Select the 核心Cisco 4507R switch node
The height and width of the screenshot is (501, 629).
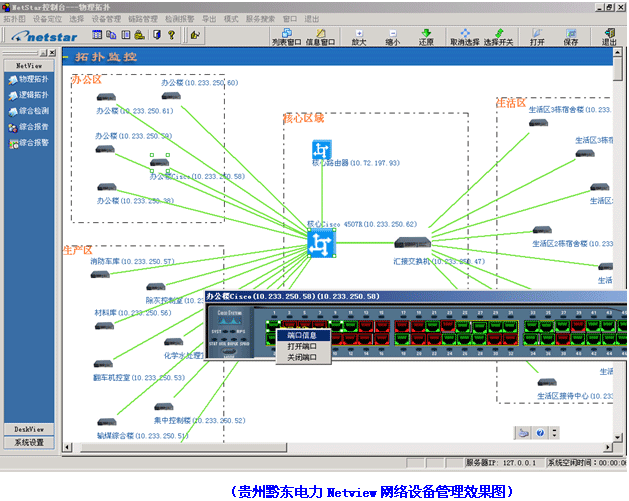pos(321,243)
